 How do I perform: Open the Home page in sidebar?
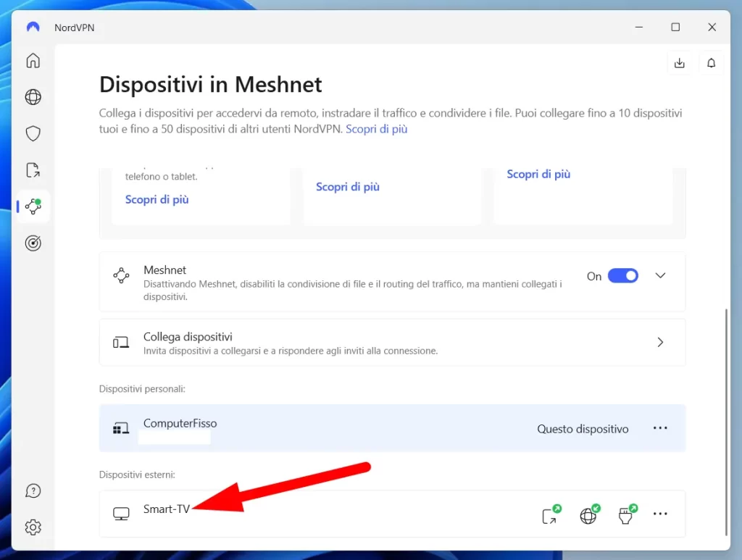(x=33, y=61)
